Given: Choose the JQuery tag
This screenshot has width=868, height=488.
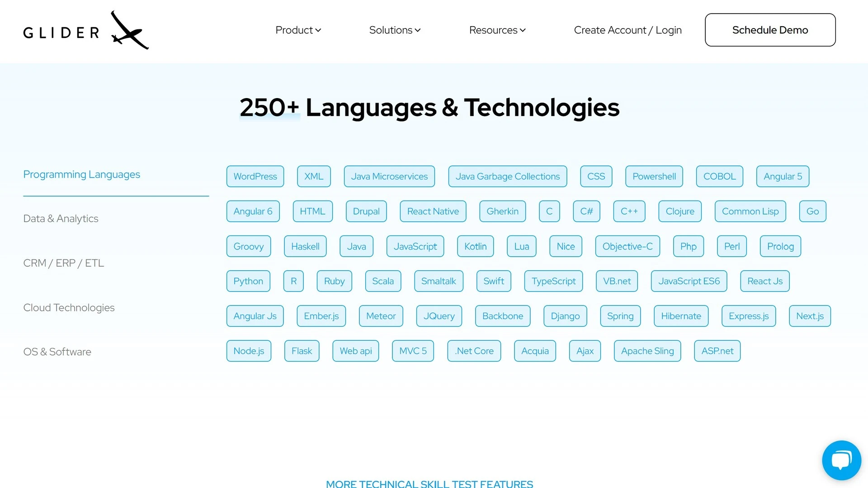Looking at the screenshot, I should 439,316.
